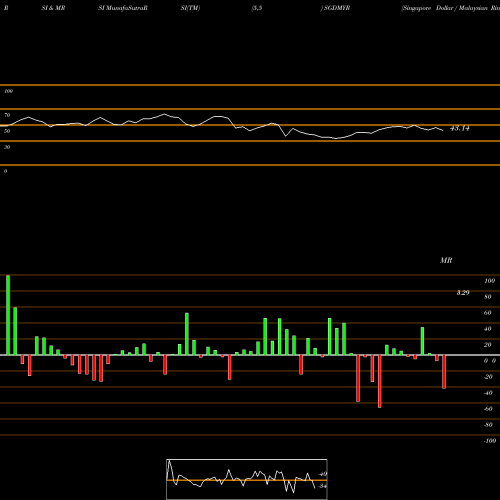Click the MR axis label -20
Image resolution: width=500 pixels, height=500 pixels.
tap(488, 377)
